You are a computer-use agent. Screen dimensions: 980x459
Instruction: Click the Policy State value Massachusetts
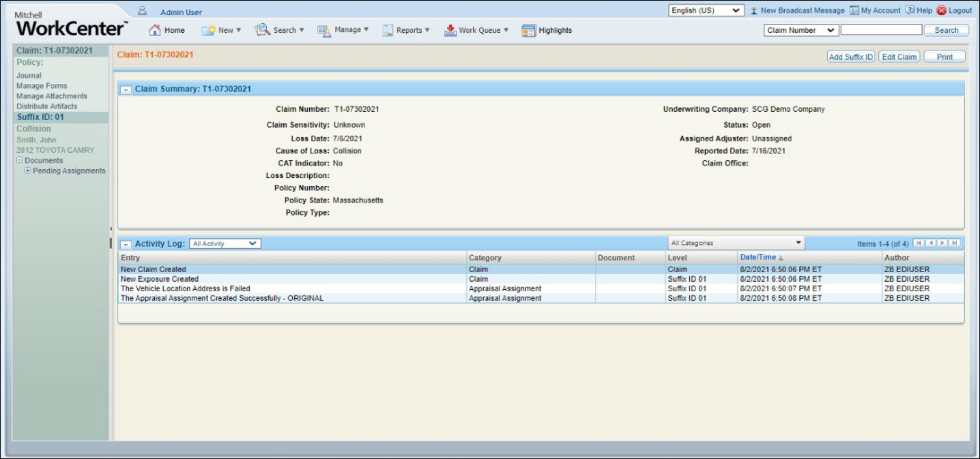point(358,201)
